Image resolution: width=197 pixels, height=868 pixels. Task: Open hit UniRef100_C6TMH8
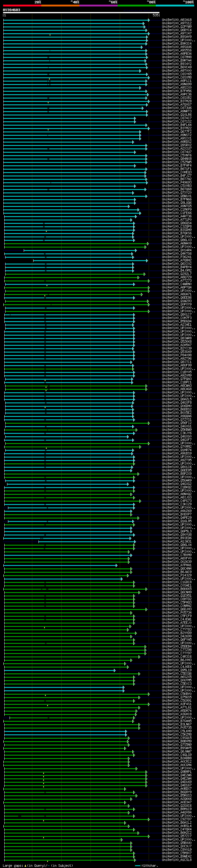click(x=177, y=57)
